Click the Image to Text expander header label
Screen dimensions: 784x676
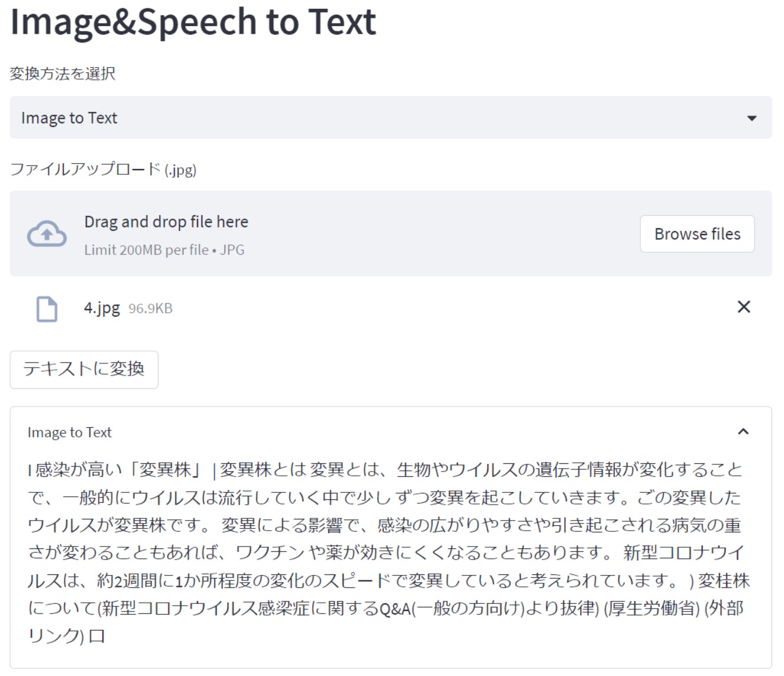coord(69,433)
